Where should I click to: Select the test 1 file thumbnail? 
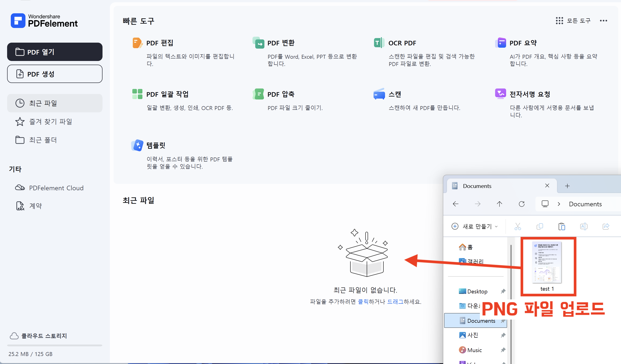[547, 262]
